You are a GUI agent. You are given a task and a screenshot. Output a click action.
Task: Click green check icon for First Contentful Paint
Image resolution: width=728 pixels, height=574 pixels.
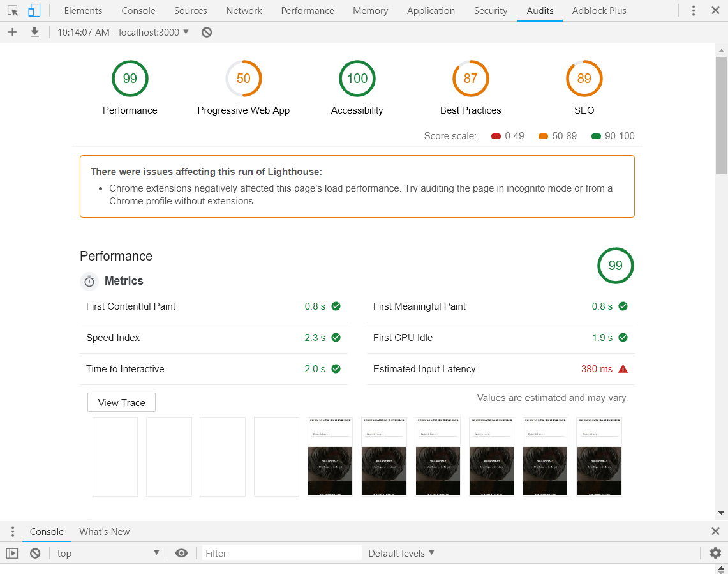coord(336,306)
